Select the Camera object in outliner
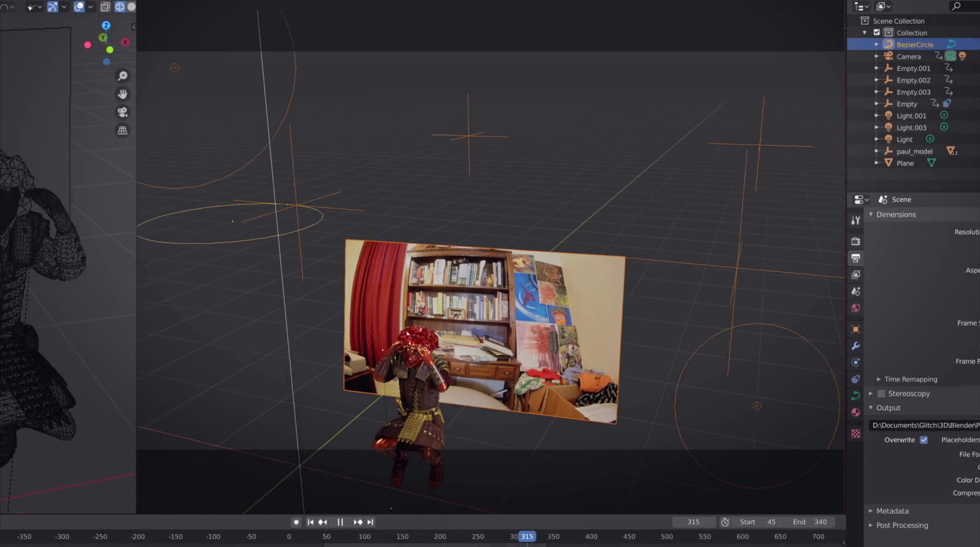 tap(908, 57)
